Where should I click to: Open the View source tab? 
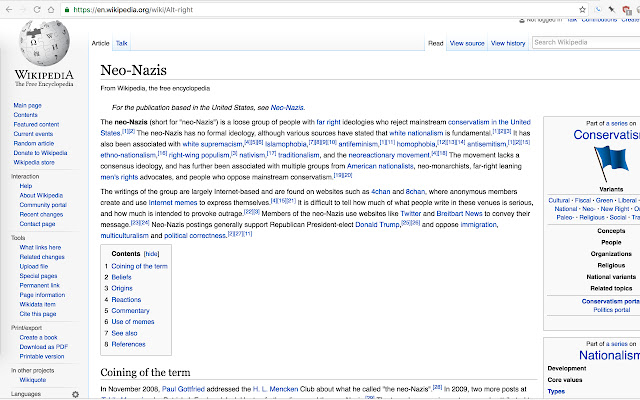coord(467,43)
